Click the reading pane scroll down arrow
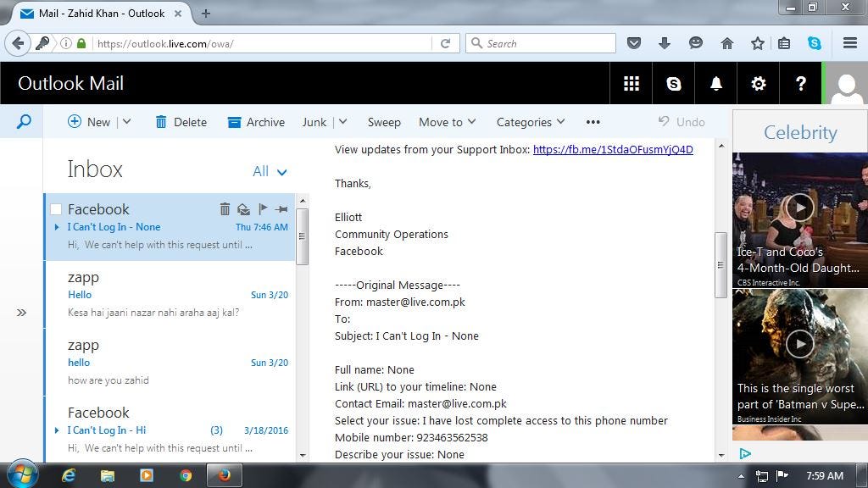The height and width of the screenshot is (488, 868). coord(721,455)
